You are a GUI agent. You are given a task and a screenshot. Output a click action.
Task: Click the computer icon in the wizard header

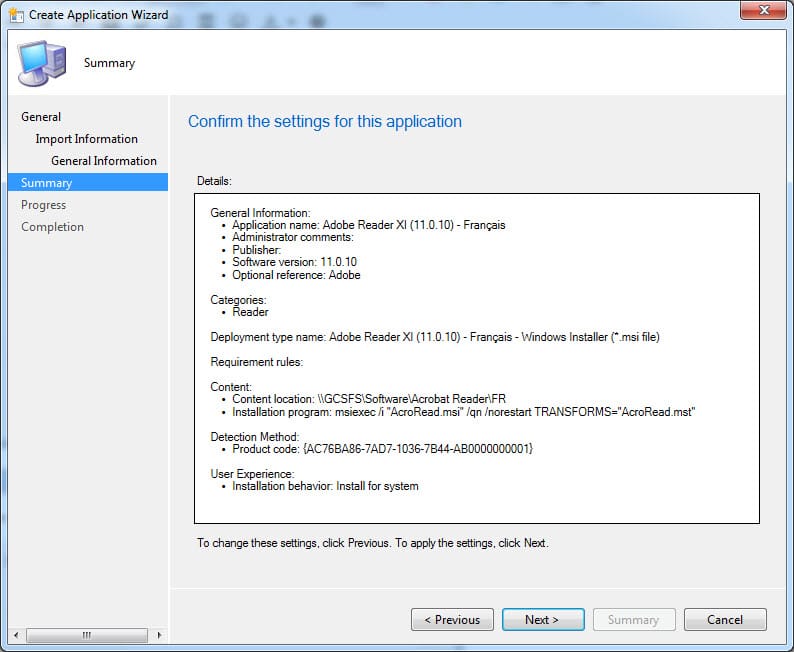[41, 63]
